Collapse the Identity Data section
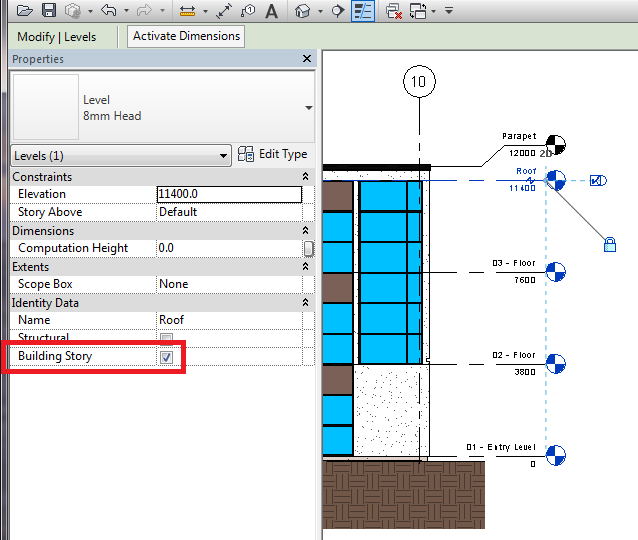Viewport: 638px width, 540px height. click(306, 302)
